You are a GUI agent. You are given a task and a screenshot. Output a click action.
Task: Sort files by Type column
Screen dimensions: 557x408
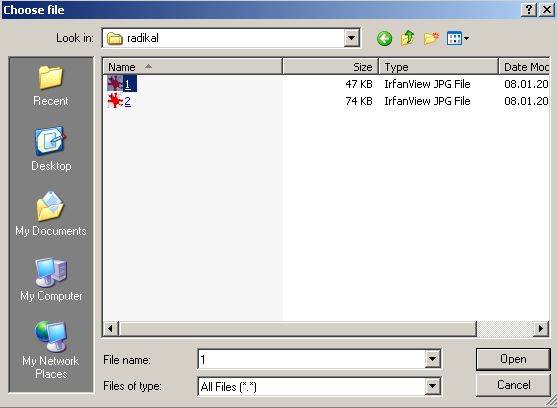tap(438, 67)
